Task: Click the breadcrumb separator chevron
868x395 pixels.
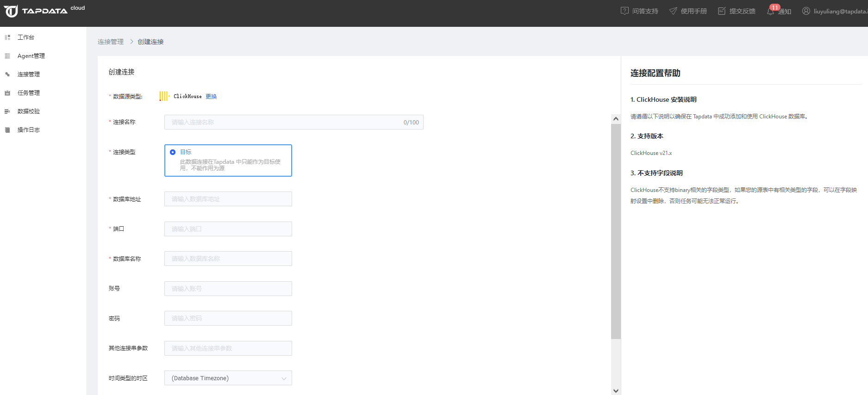Action: pos(131,42)
